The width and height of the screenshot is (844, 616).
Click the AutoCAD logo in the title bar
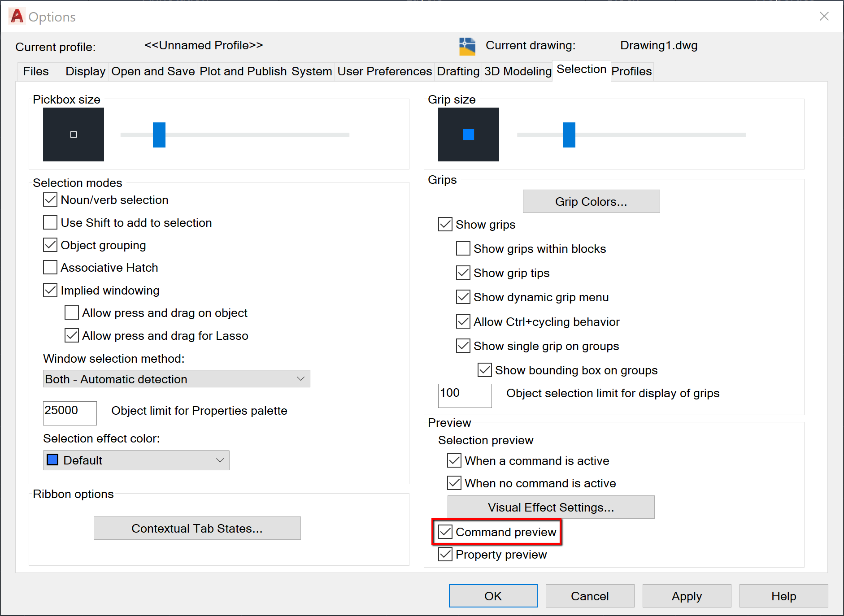point(16,17)
